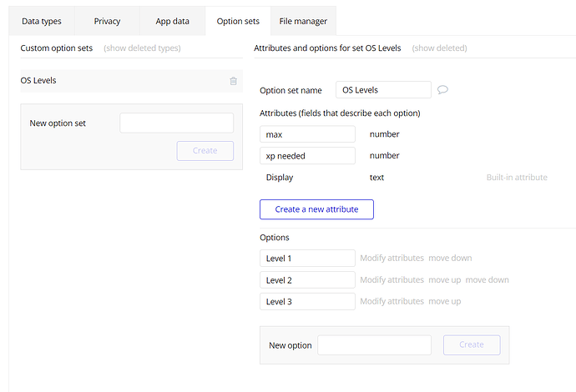
Task: Switch to the Data types tab
Action: click(42, 21)
